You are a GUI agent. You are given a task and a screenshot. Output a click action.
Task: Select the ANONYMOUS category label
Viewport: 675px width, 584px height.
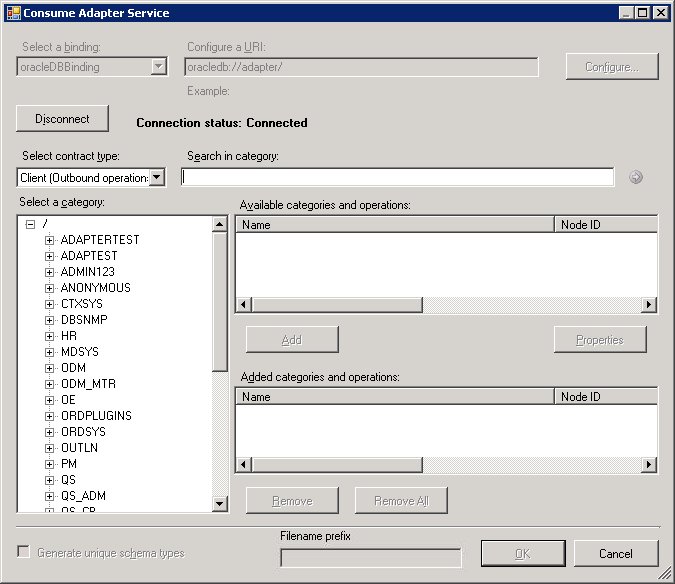click(x=96, y=287)
